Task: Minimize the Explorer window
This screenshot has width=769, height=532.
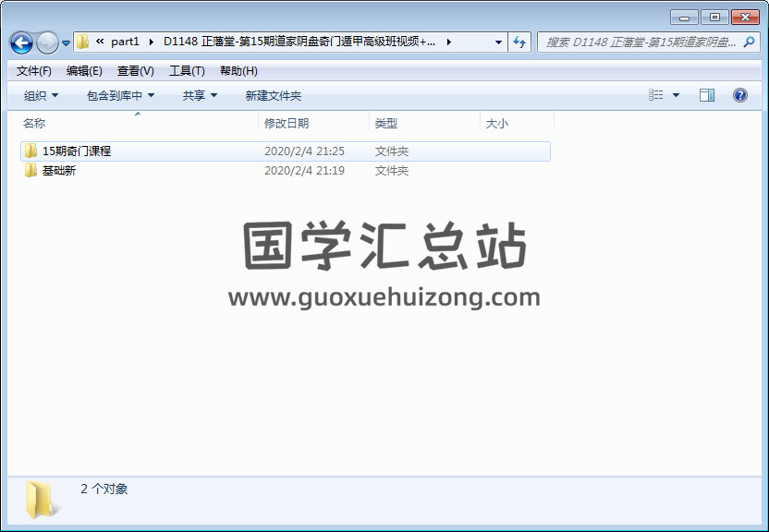Action: pos(684,18)
